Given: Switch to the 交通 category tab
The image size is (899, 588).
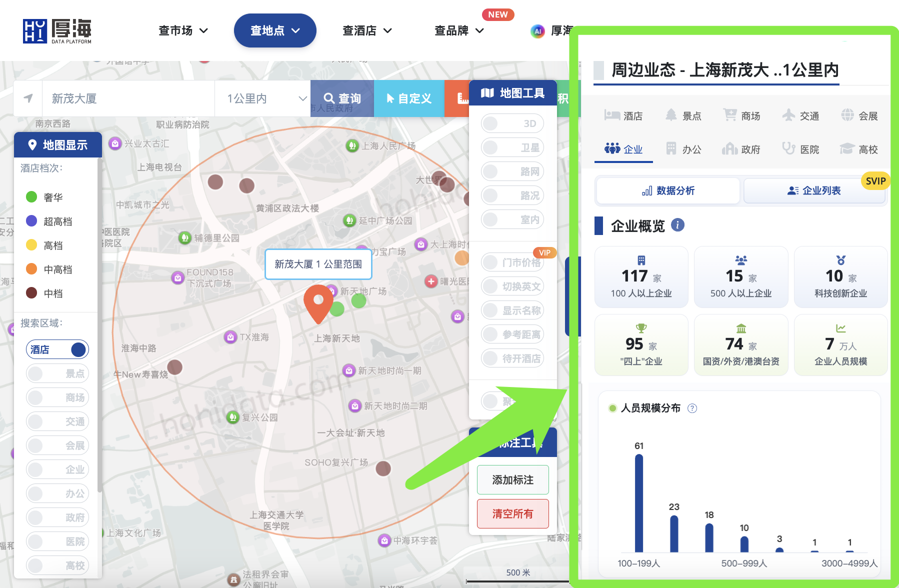Looking at the screenshot, I should (800, 116).
